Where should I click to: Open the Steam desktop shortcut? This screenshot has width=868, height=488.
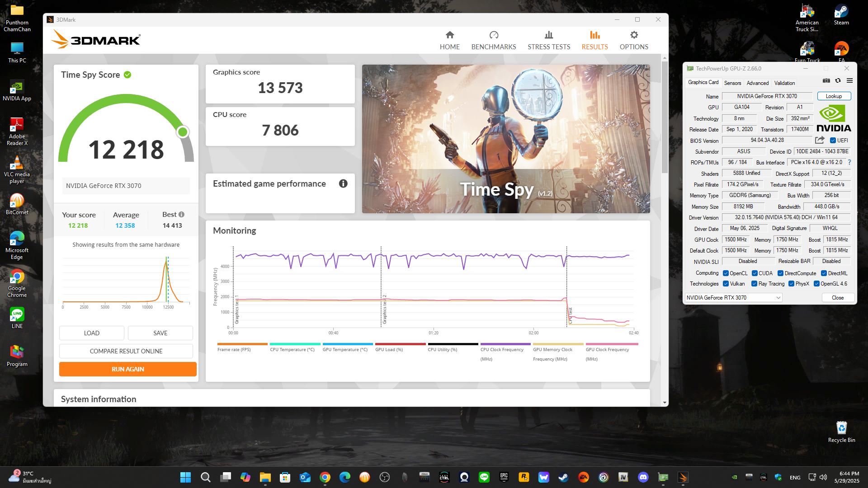tap(841, 14)
